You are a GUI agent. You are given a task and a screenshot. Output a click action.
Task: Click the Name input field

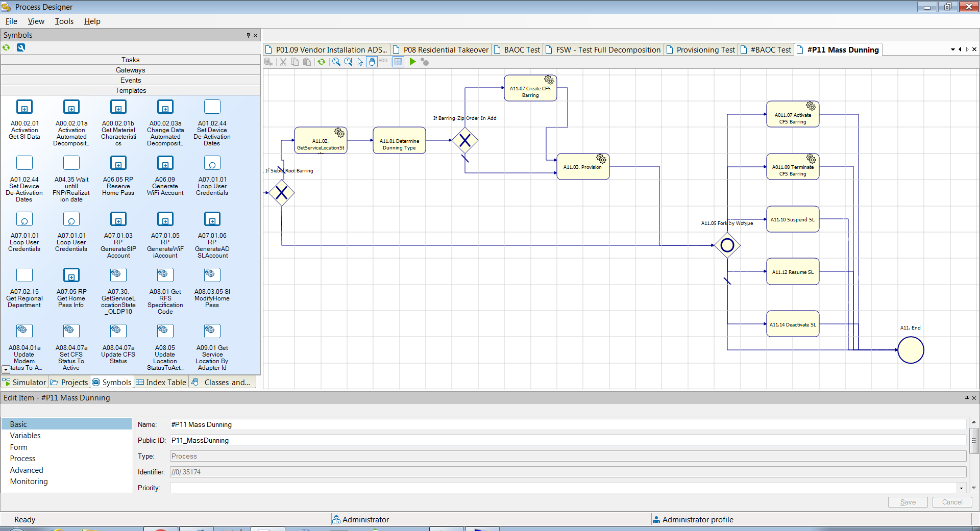click(567, 424)
